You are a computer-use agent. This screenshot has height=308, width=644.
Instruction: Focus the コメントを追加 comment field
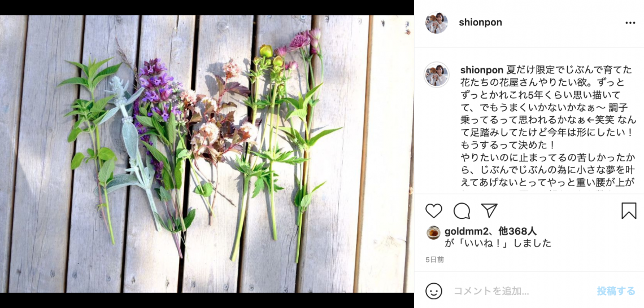tap(521, 291)
